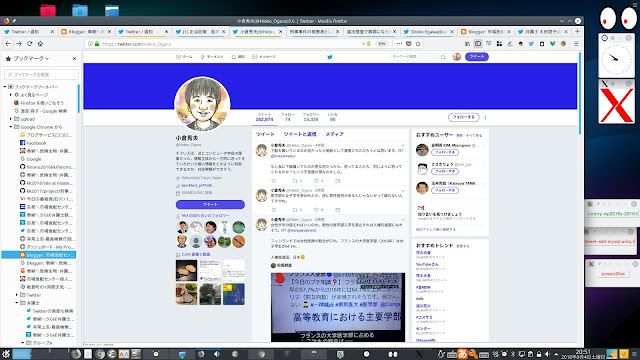Open the account avatar menu in Twitter header
Screen dimensions: 640x360
(457, 57)
